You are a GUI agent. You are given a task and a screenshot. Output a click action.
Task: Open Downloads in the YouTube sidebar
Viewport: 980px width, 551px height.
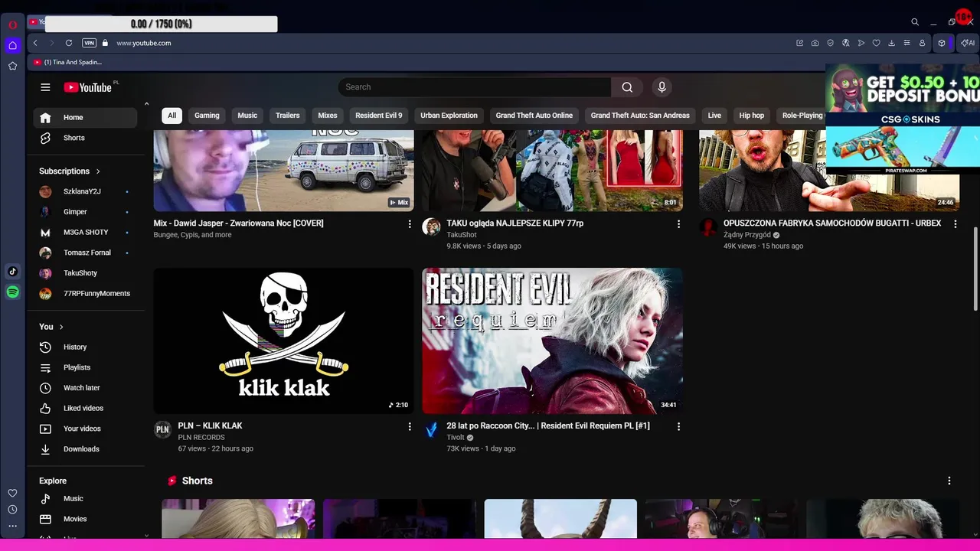click(85, 449)
